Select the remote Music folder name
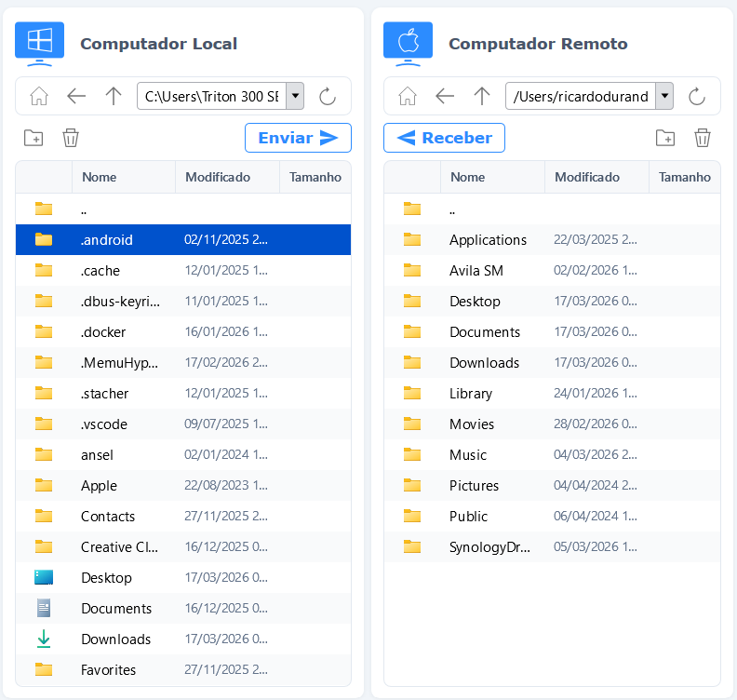Viewport: 737px width, 700px height. pyautogui.click(x=468, y=455)
